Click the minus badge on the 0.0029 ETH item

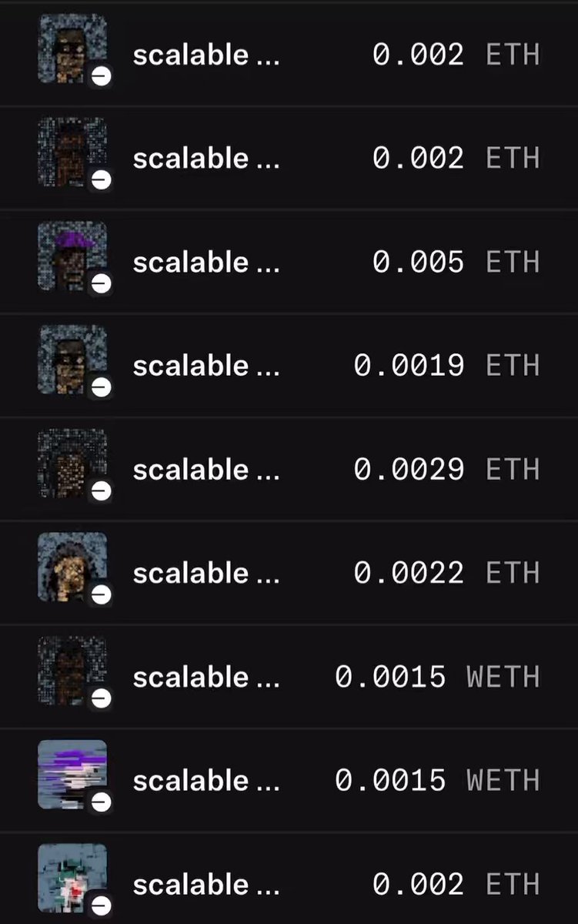(102, 490)
